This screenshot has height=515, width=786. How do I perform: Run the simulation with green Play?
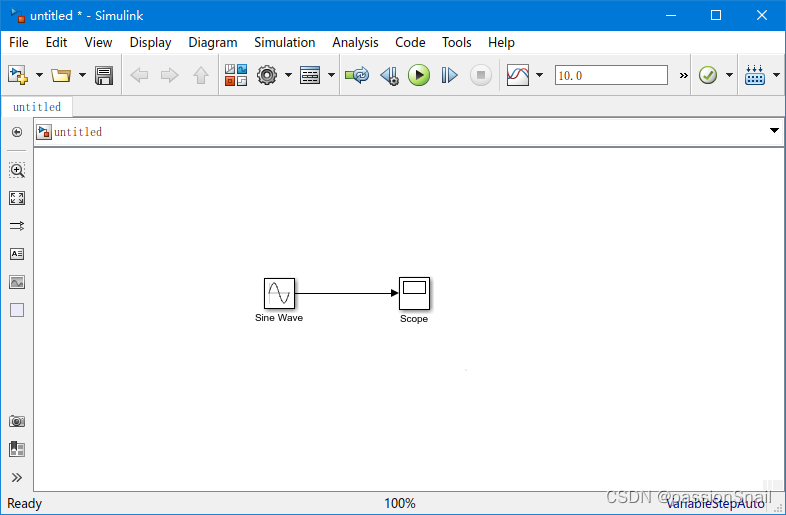pos(419,75)
